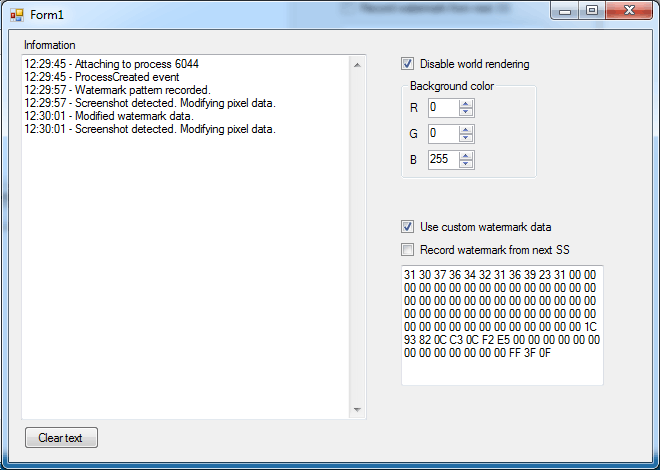Maximize the Form1 window

592,11
